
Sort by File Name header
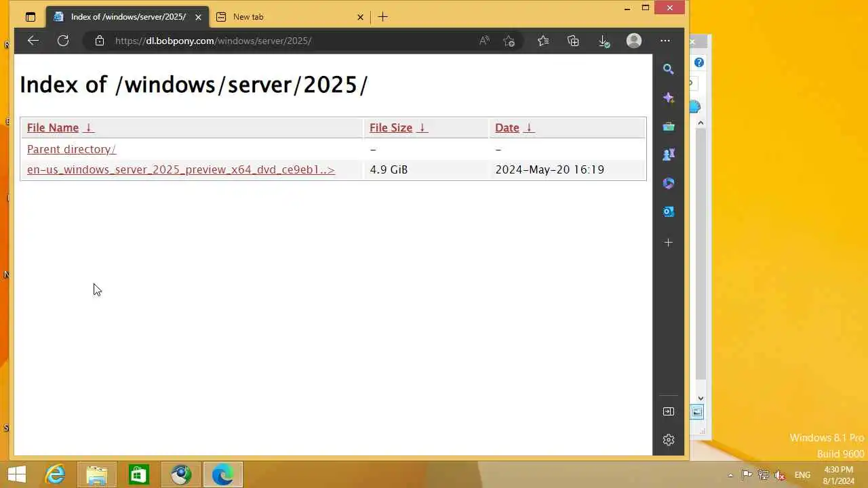[53, 127]
